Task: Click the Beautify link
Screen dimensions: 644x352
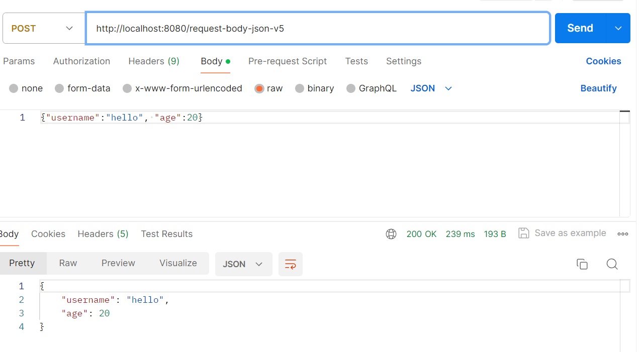Action: (598, 88)
